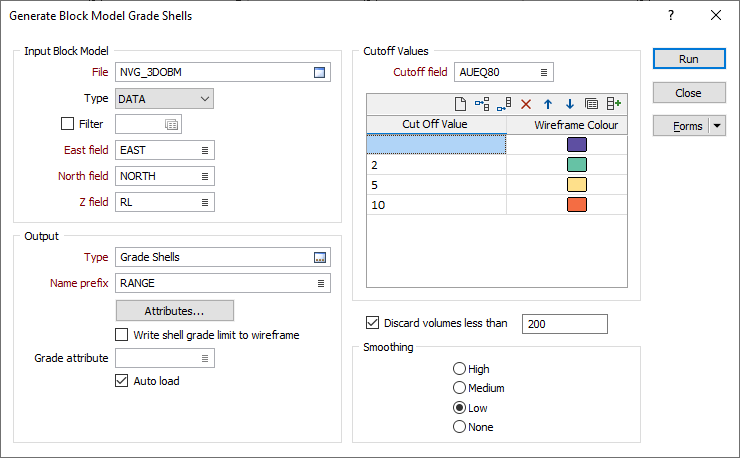Open the Cutoff field list picker
This screenshot has width=740, height=458.
point(544,72)
